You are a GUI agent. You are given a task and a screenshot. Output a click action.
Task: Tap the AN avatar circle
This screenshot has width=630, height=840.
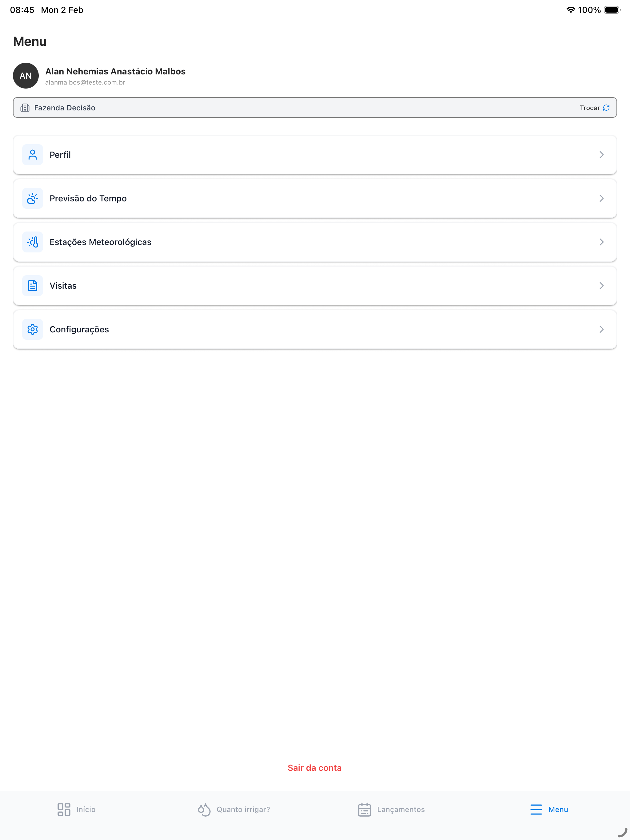point(26,76)
